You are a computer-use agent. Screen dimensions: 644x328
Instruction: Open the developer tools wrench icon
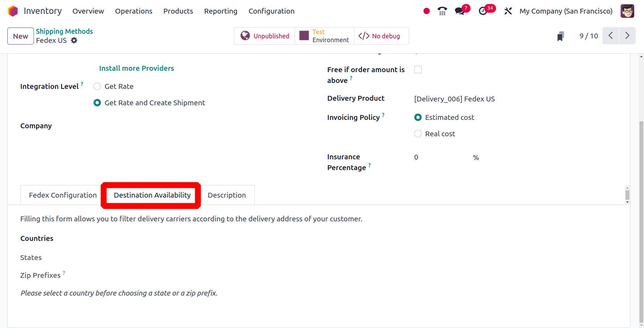(508, 11)
